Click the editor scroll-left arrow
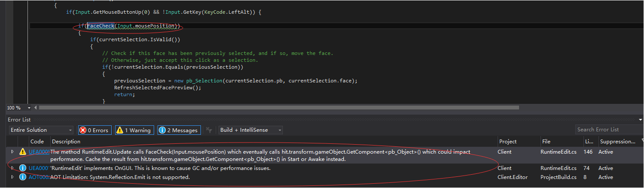Image resolution: width=644 pixels, height=188 pixels. (x=35, y=108)
